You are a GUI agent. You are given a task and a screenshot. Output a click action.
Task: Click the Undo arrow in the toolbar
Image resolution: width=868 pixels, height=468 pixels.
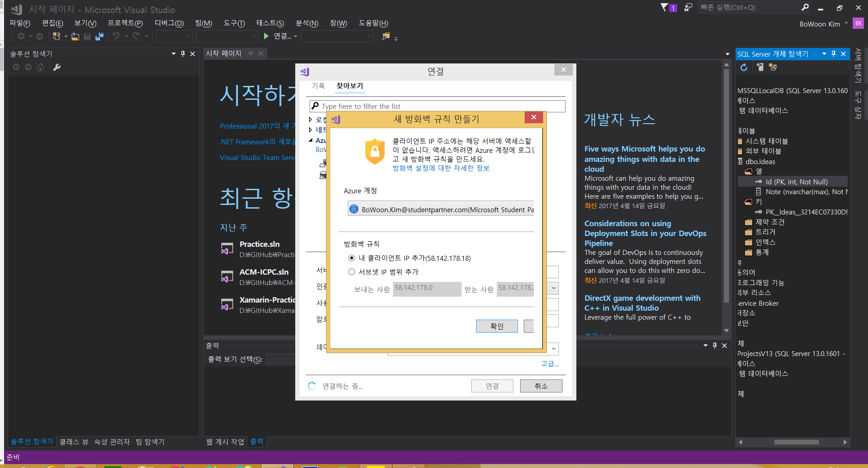pyautogui.click(x=116, y=36)
